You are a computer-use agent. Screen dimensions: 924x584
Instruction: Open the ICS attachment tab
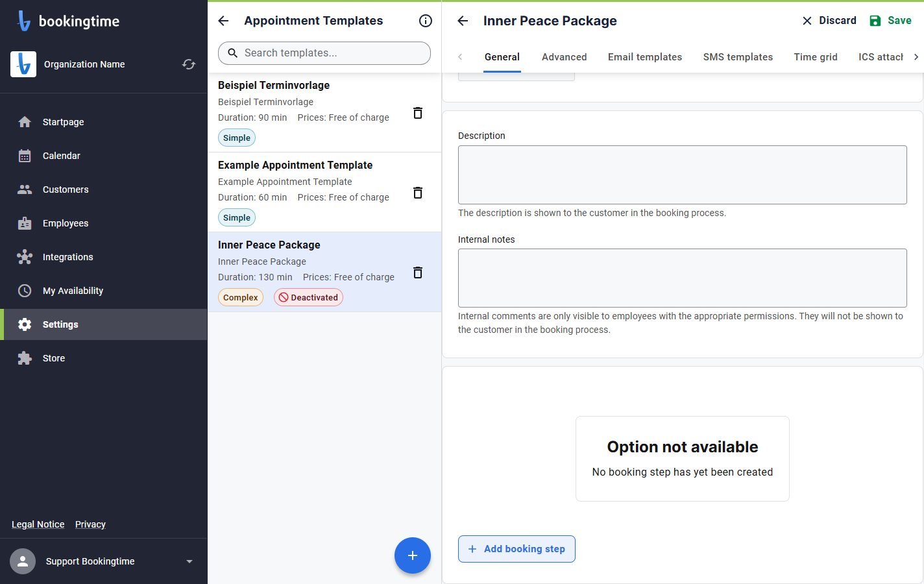[881, 57]
